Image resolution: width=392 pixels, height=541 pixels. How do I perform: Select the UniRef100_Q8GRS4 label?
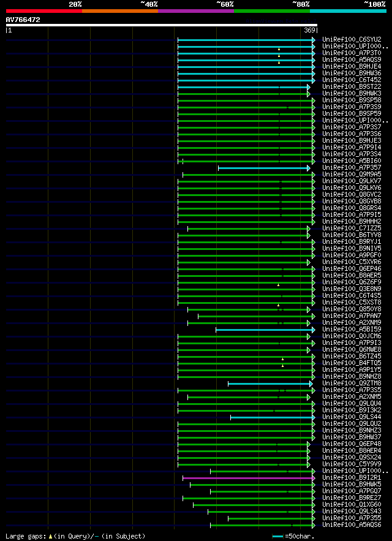(352, 208)
